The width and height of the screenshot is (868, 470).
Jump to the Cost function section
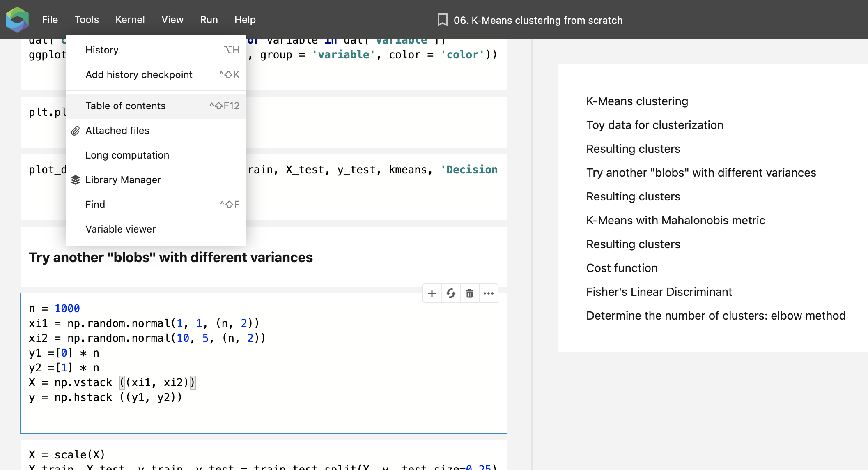coord(621,268)
